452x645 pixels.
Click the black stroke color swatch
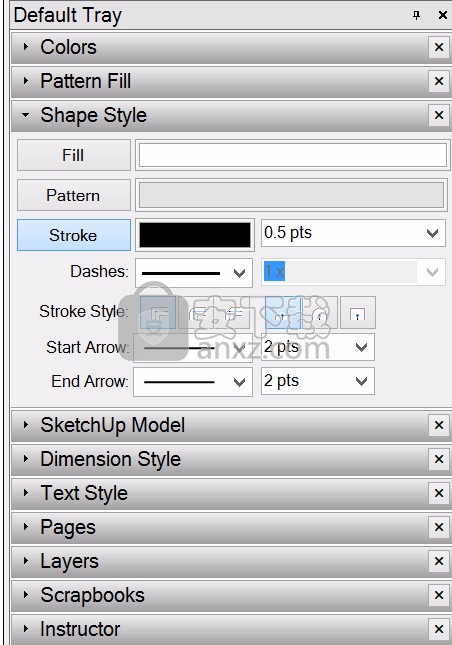(x=195, y=235)
